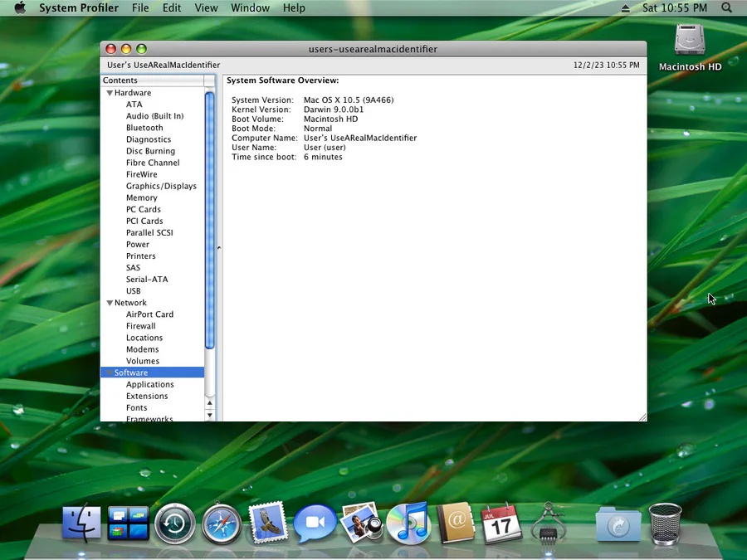Click System Profiler icon in Dock
Image resolution: width=747 pixels, height=560 pixels.
pos(548,523)
